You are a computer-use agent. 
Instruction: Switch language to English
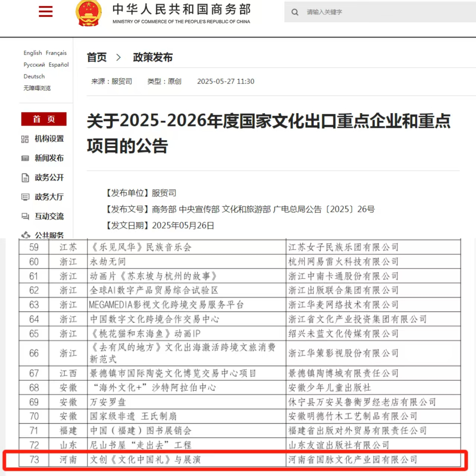pyautogui.click(x=33, y=53)
